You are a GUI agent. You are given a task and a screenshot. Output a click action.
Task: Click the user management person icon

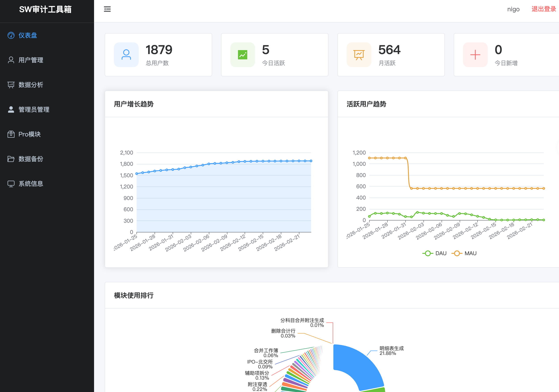coord(11,60)
